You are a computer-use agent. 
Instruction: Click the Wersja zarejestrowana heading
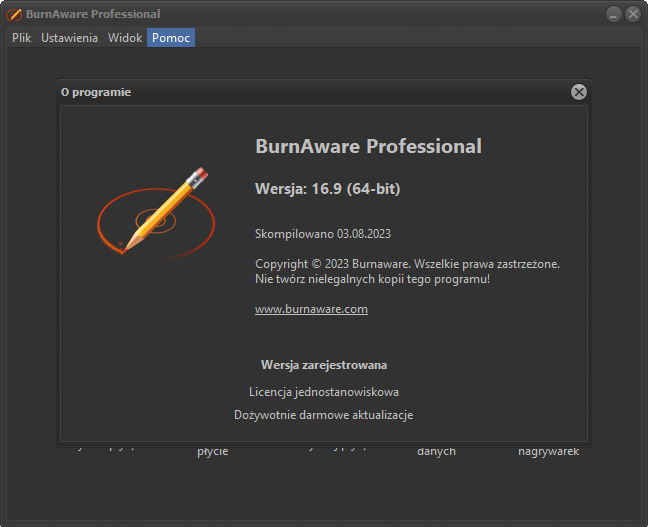[324, 365]
